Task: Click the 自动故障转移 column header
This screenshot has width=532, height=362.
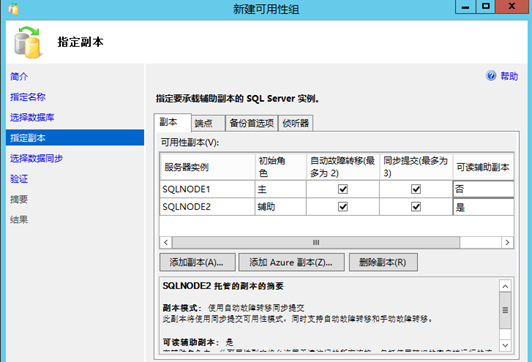Action: [343, 167]
